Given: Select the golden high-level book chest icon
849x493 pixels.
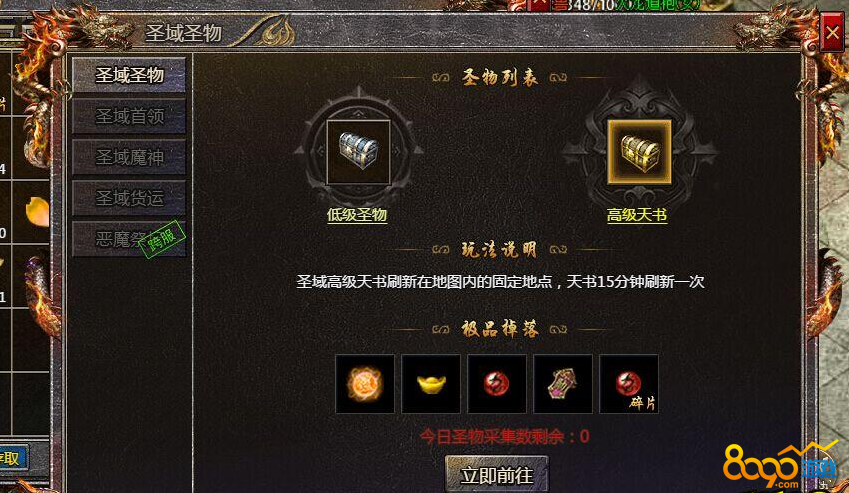Looking at the screenshot, I should [639, 152].
